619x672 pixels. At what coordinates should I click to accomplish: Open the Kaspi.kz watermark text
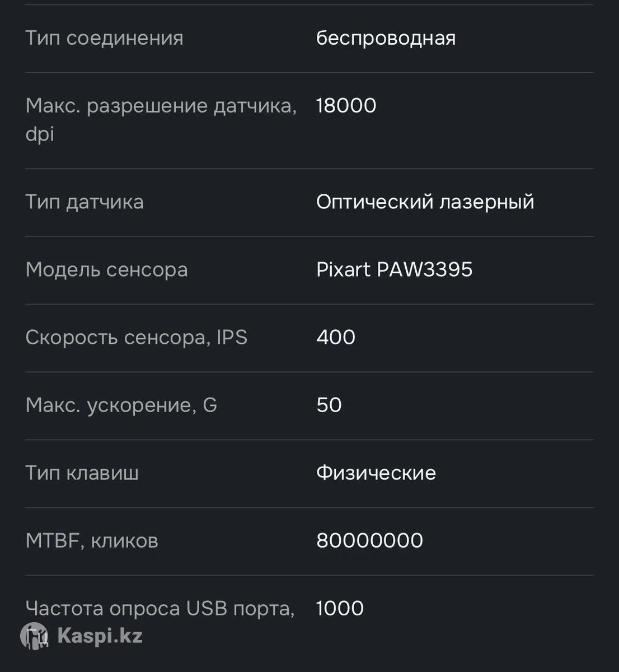pyautogui.click(x=100, y=636)
